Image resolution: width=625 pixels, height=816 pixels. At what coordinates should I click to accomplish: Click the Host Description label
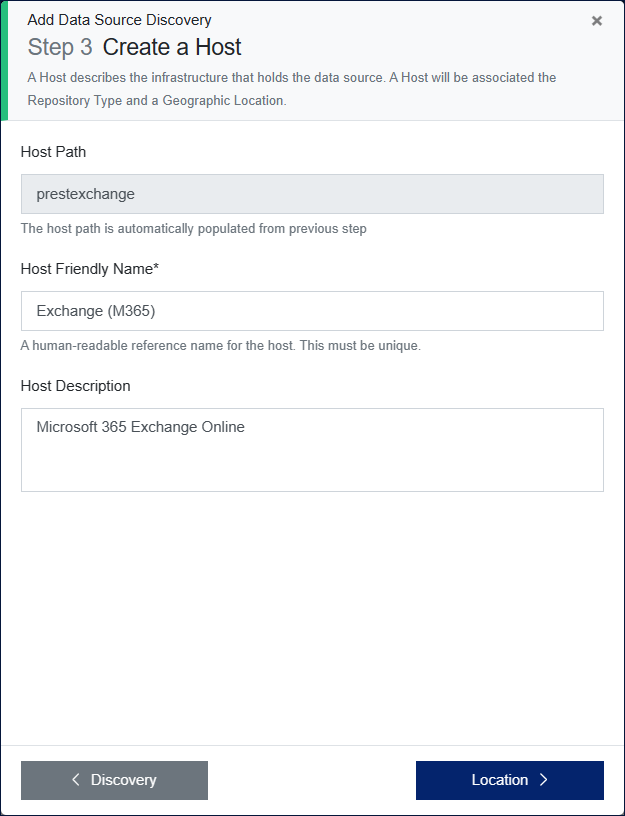tap(75, 386)
